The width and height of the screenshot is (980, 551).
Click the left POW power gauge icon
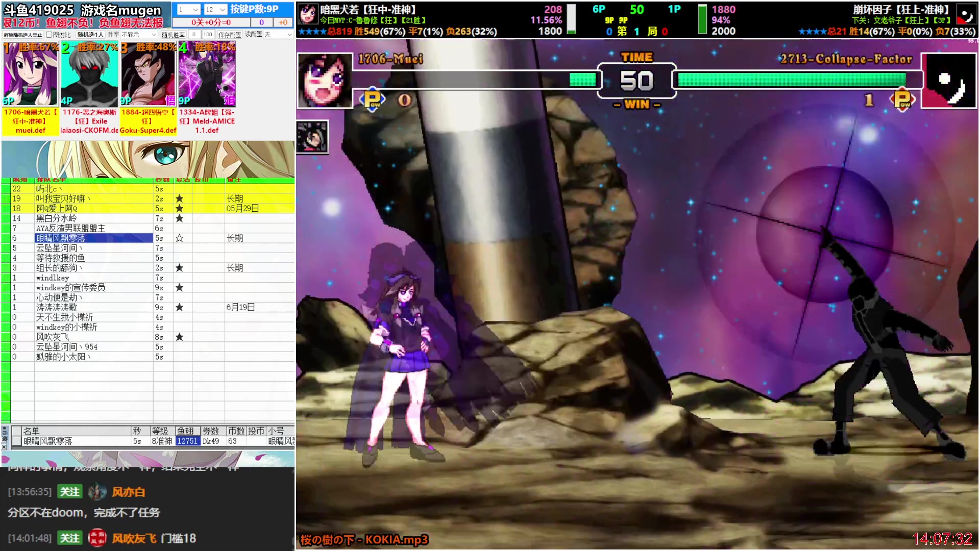tap(372, 99)
